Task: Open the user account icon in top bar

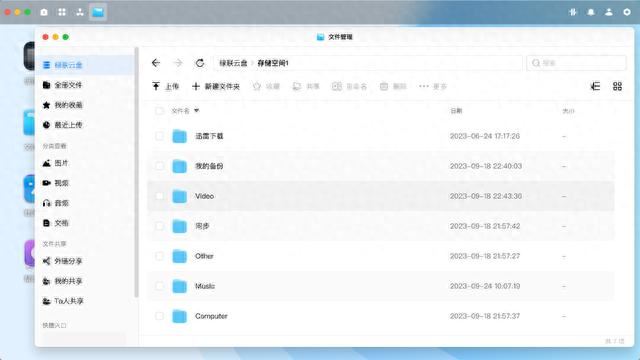Action: click(x=609, y=12)
